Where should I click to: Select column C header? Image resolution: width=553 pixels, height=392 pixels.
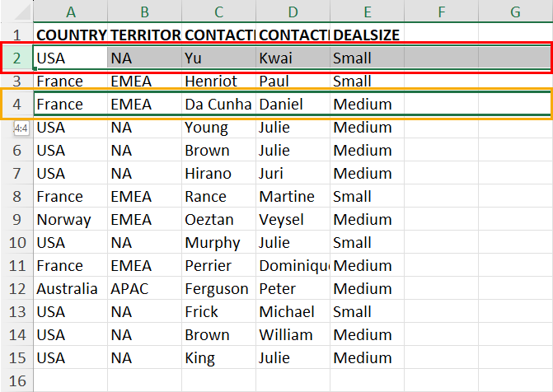[x=218, y=12]
